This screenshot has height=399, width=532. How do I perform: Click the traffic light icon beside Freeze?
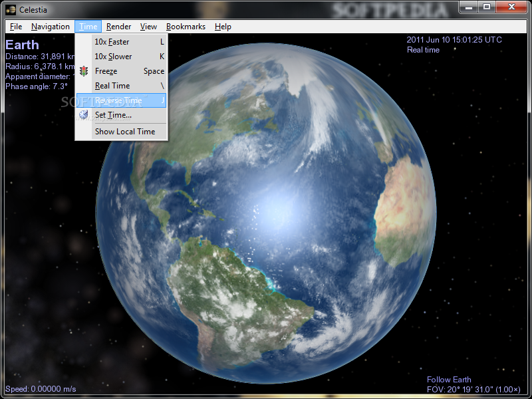[x=84, y=71]
